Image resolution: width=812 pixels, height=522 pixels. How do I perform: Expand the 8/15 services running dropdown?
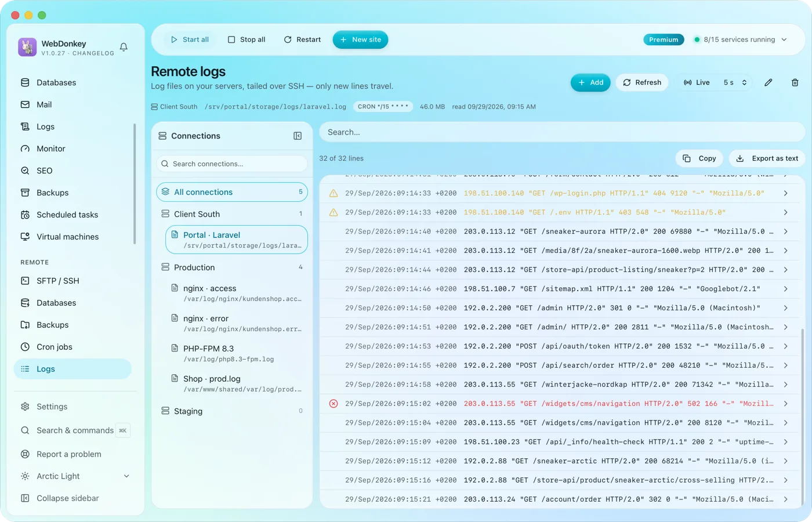pos(740,39)
